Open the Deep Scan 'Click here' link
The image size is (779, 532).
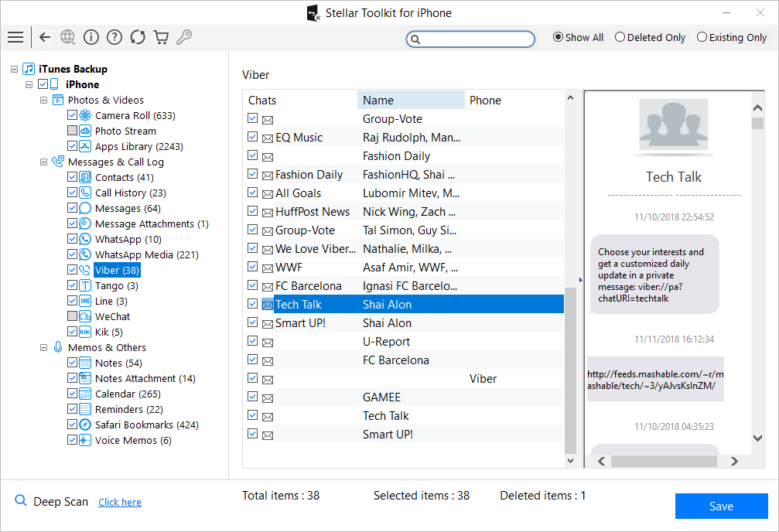tap(120, 502)
